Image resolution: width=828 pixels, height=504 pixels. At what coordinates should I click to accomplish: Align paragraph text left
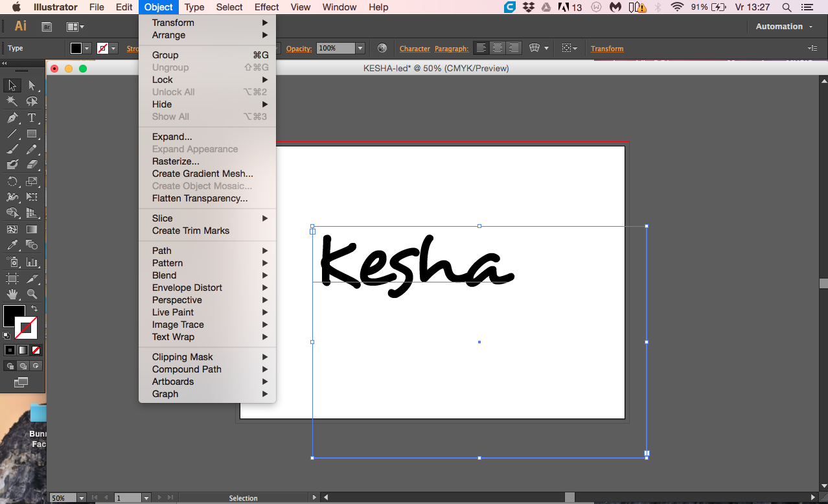click(481, 48)
